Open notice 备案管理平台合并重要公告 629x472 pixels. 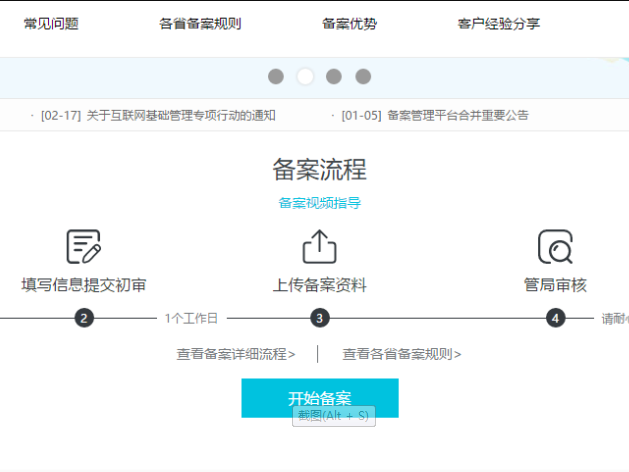[458, 115]
